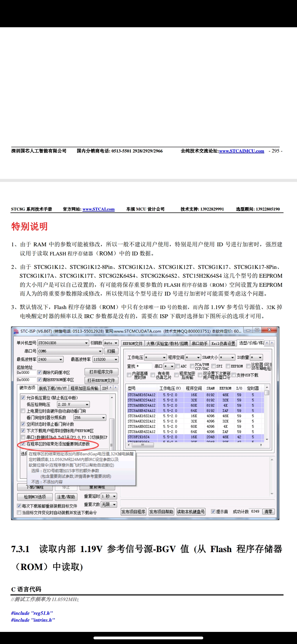Open SRAM大小 filter dropdown
Image resolution: width=297 pixels, height=644 pixels.
(227, 358)
